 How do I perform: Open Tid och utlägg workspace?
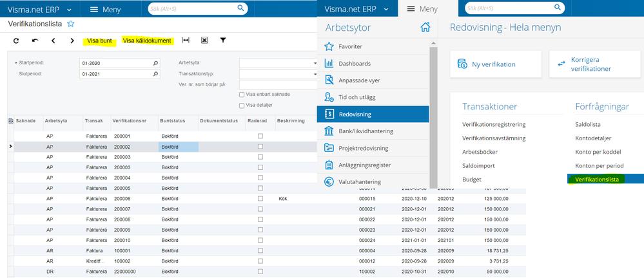click(x=373, y=97)
